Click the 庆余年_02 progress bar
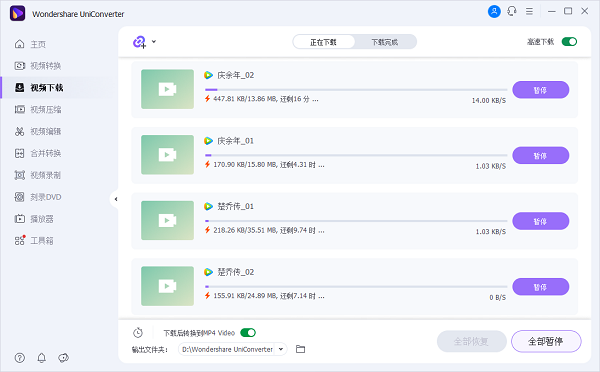Screen dimensions: 600x372 tap(356, 90)
